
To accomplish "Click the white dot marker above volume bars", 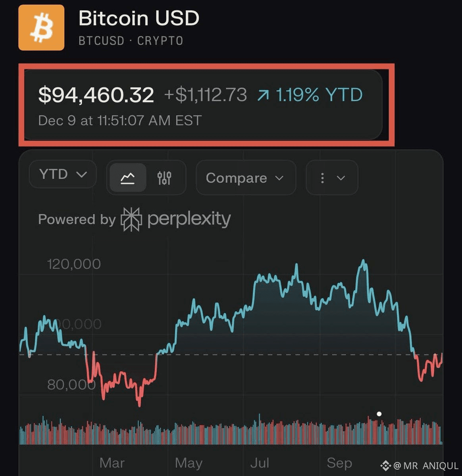I will 379,414.
